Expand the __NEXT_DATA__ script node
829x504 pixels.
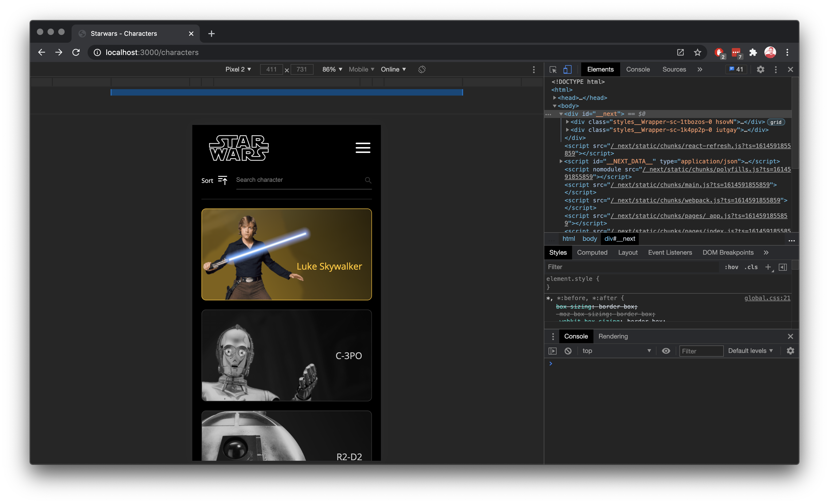(x=561, y=162)
